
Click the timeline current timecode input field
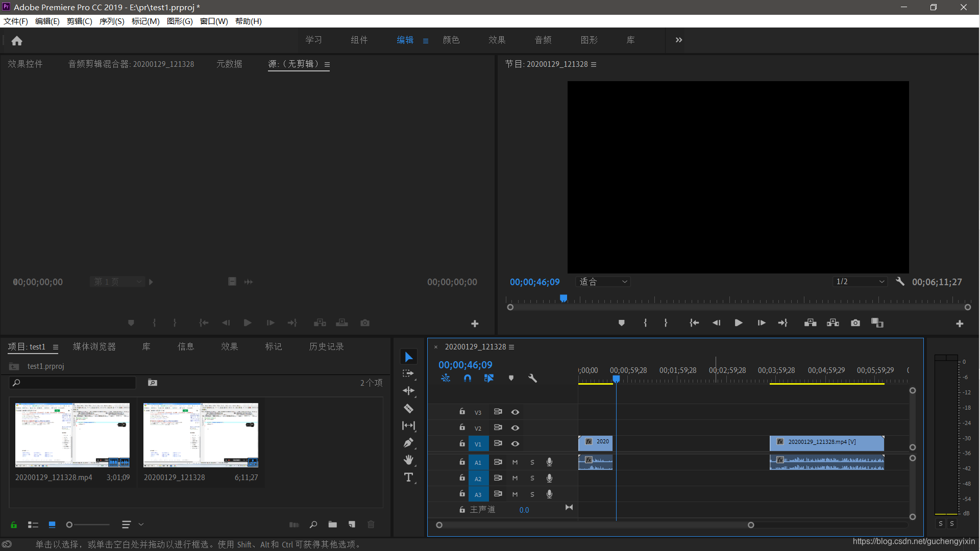pyautogui.click(x=466, y=364)
